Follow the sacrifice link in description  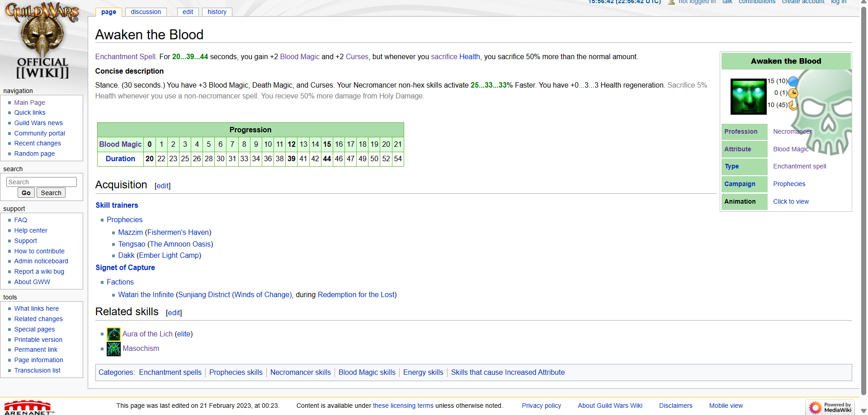tap(444, 56)
